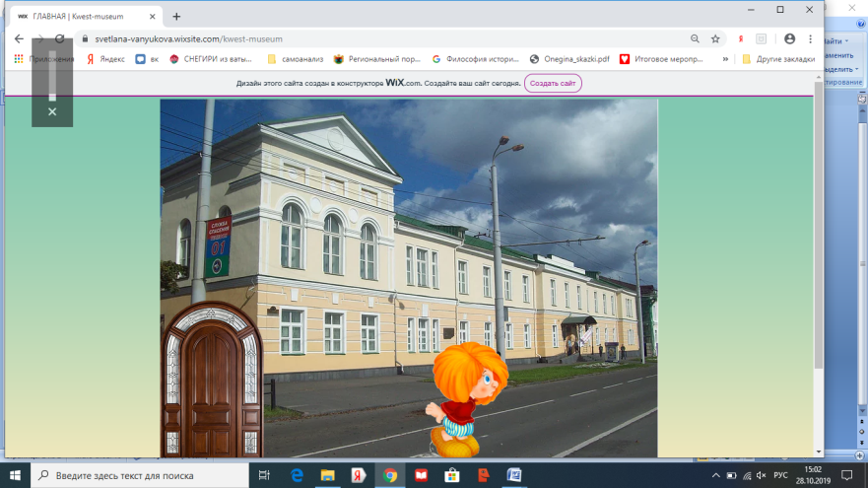
Task: Launch Microsoft Edge from taskbar
Action: 297,475
